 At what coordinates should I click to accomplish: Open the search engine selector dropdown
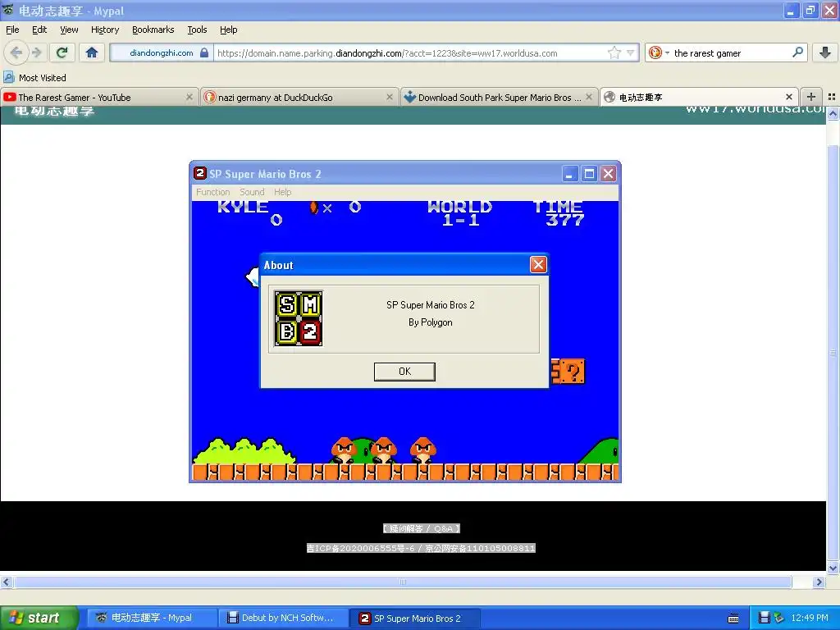click(659, 52)
